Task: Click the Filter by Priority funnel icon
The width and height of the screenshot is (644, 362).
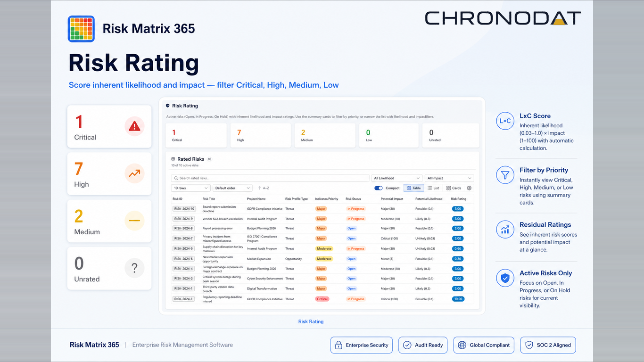Action: click(x=505, y=175)
